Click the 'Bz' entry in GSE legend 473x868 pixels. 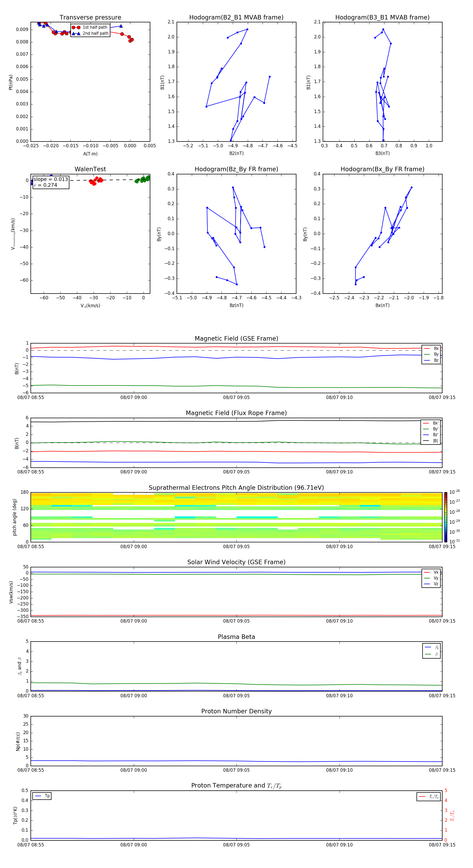[431, 360]
